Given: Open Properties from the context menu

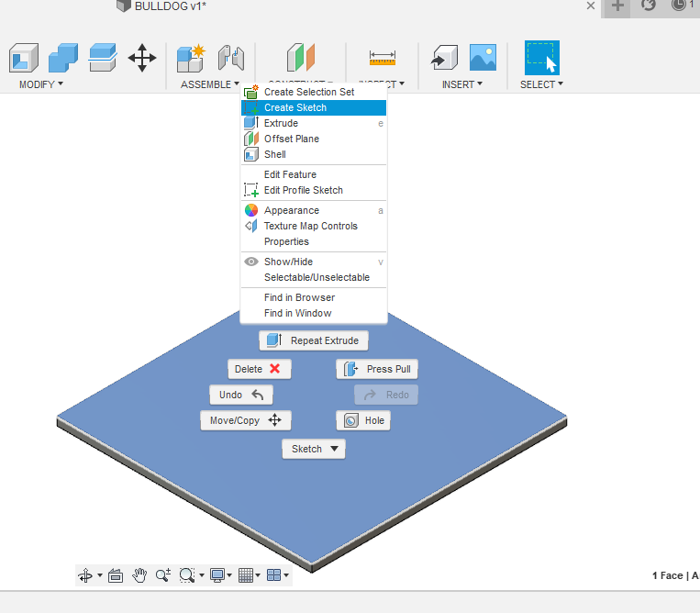Looking at the screenshot, I should (314, 241).
